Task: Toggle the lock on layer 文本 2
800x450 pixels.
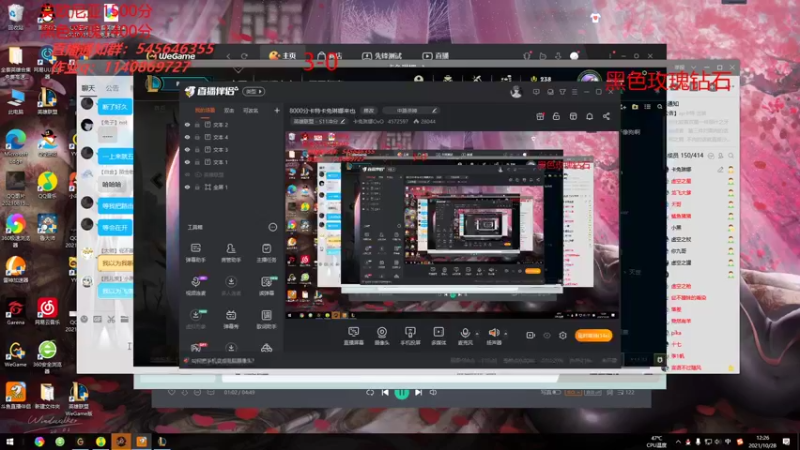Action: point(197,124)
